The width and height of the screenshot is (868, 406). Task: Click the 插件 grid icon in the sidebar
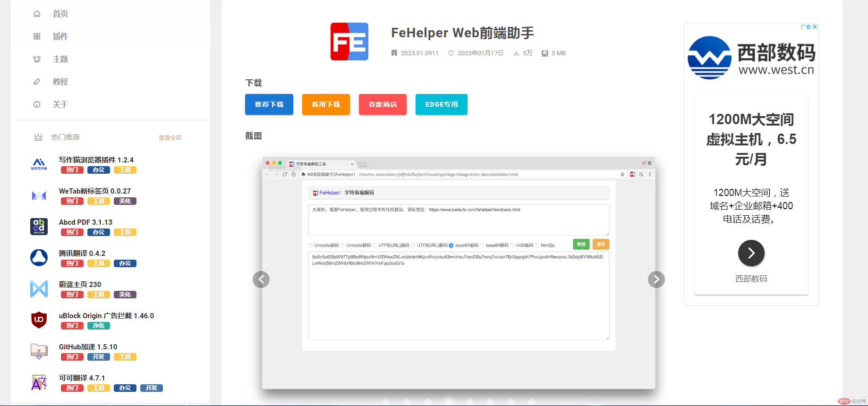pyautogui.click(x=37, y=36)
